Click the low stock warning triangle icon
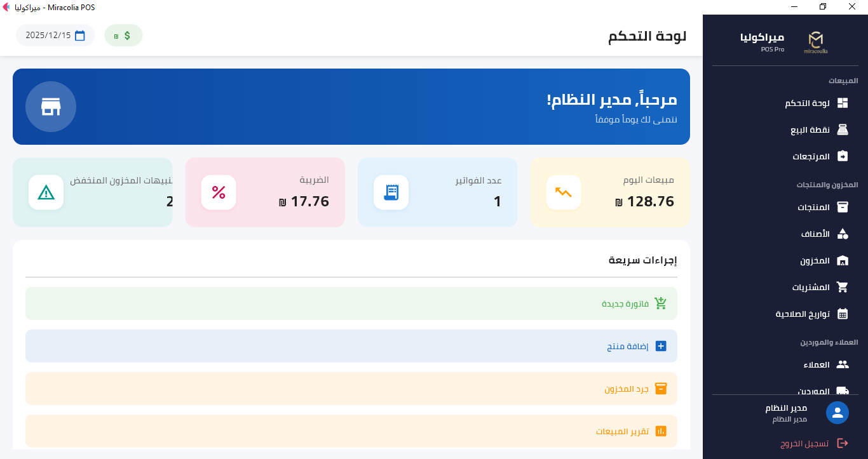Image resolution: width=868 pixels, height=459 pixels. (46, 192)
